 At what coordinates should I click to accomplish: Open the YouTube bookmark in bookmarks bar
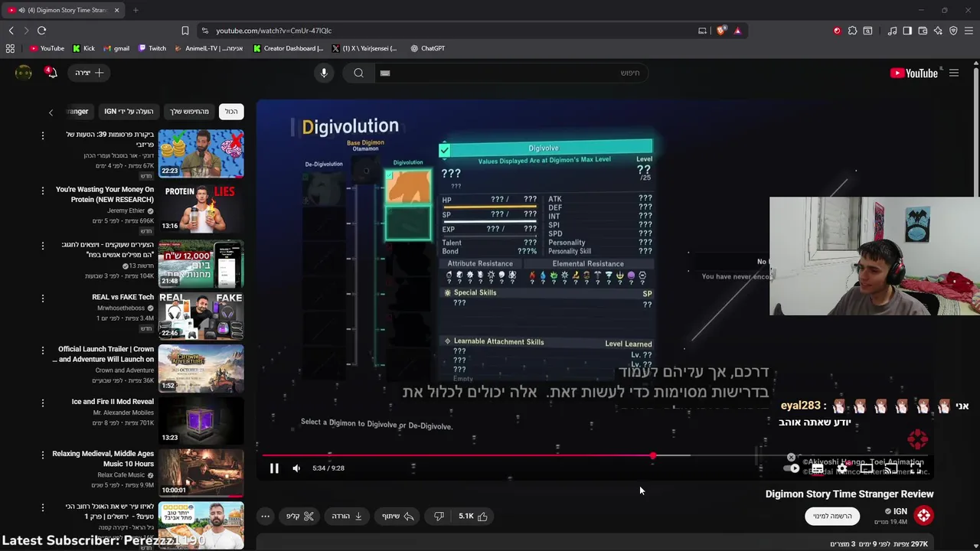47,48
